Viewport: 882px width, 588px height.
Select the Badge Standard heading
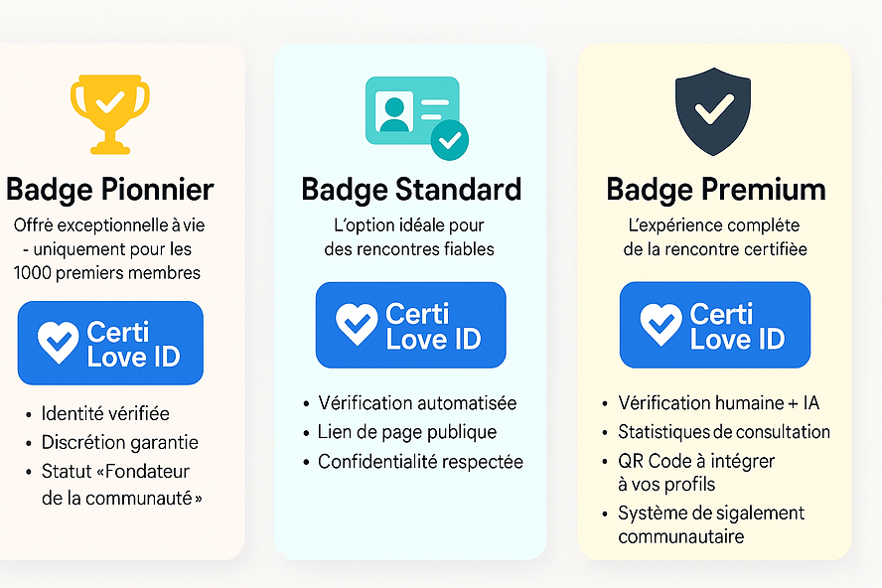(411, 189)
